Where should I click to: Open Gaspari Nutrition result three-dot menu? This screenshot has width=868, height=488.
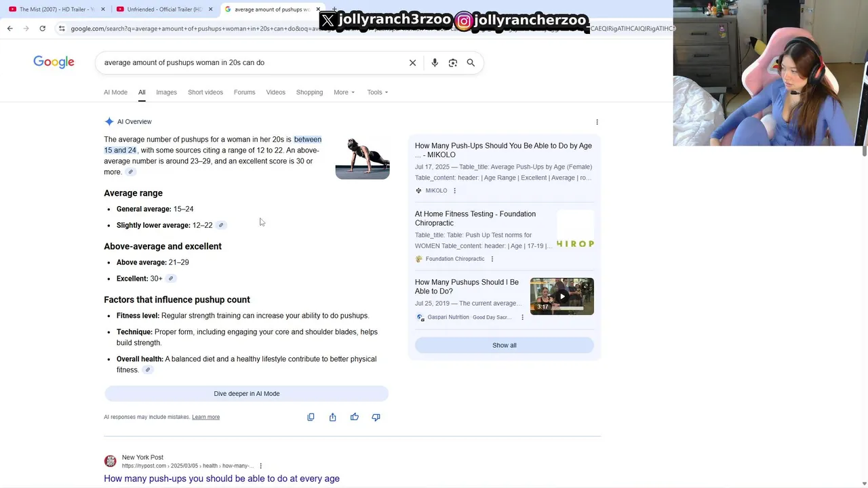point(522,317)
